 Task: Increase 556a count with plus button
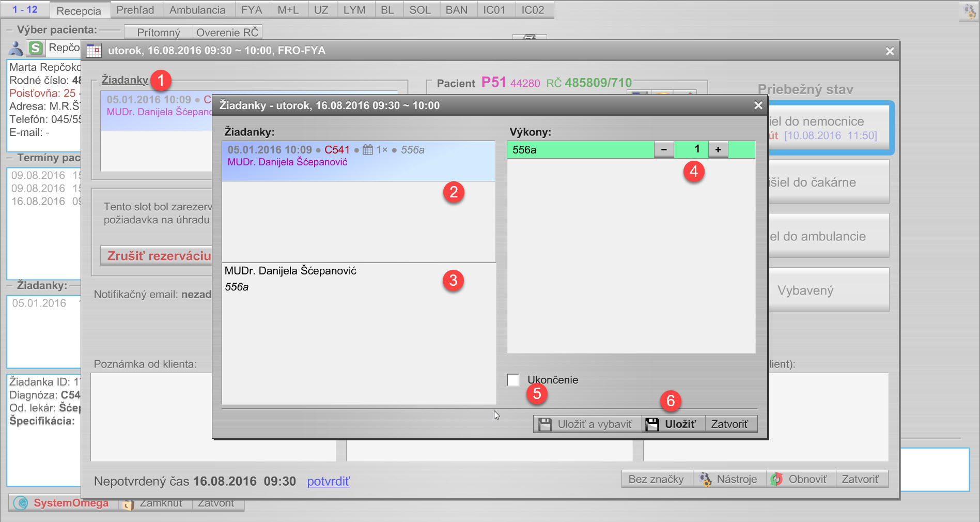[718, 150]
